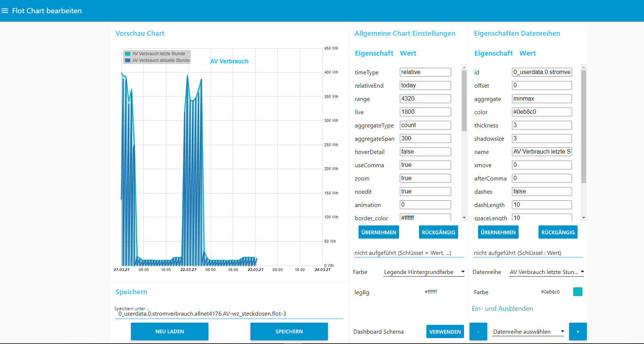Edit the color #0eb8c0 field
Screen dimensions: 644x344
point(542,112)
